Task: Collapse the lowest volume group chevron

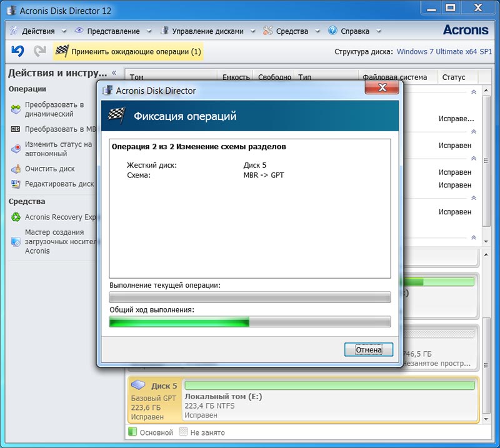Action: [x=474, y=237]
